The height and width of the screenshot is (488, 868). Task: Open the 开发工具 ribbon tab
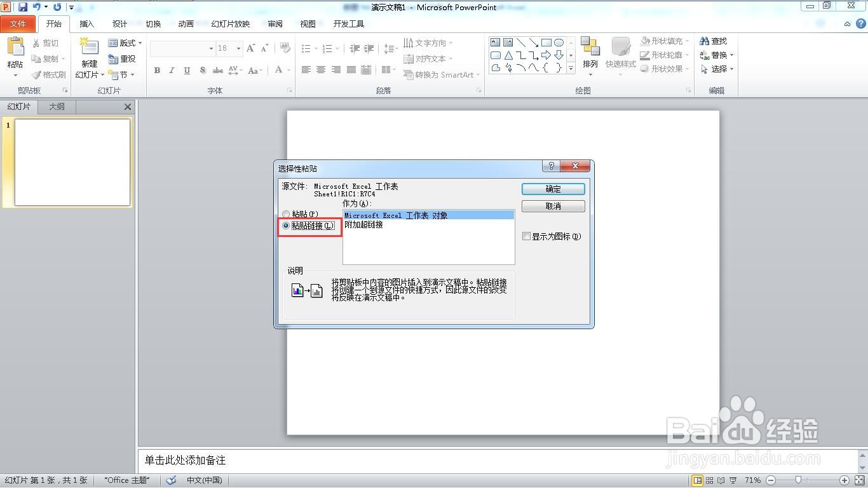click(x=348, y=24)
